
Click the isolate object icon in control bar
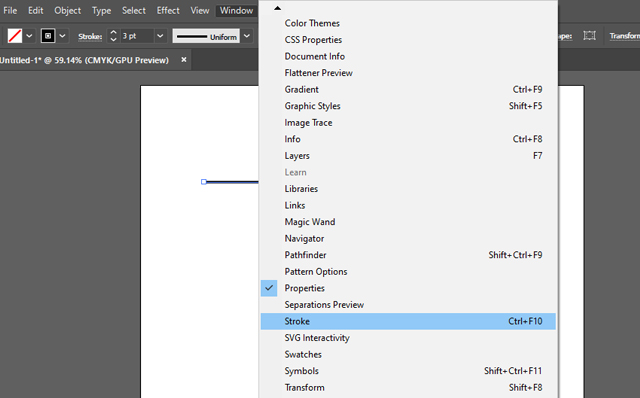[589, 36]
